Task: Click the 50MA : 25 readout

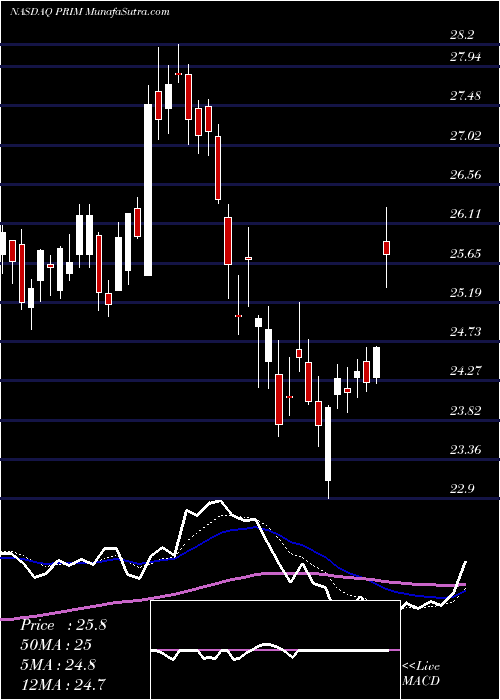Action: click(56, 645)
